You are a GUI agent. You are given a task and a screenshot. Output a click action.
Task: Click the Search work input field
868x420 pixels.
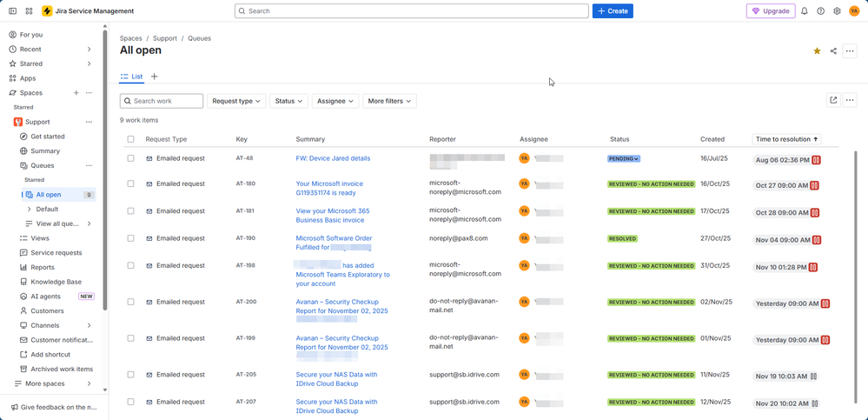point(162,101)
